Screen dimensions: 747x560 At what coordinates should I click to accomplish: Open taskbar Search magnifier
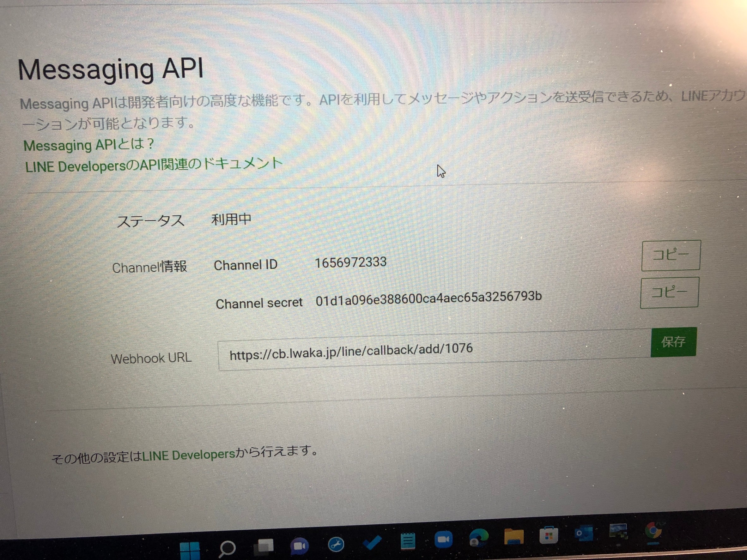(227, 549)
